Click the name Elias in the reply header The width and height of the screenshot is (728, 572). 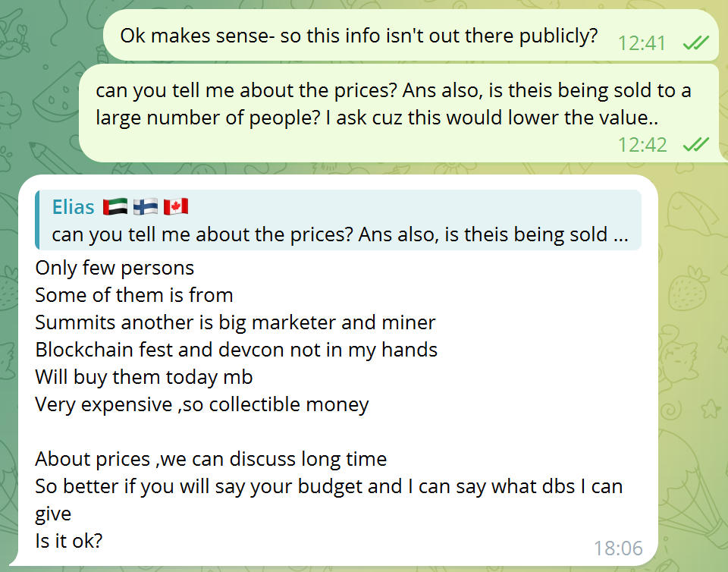(x=73, y=206)
